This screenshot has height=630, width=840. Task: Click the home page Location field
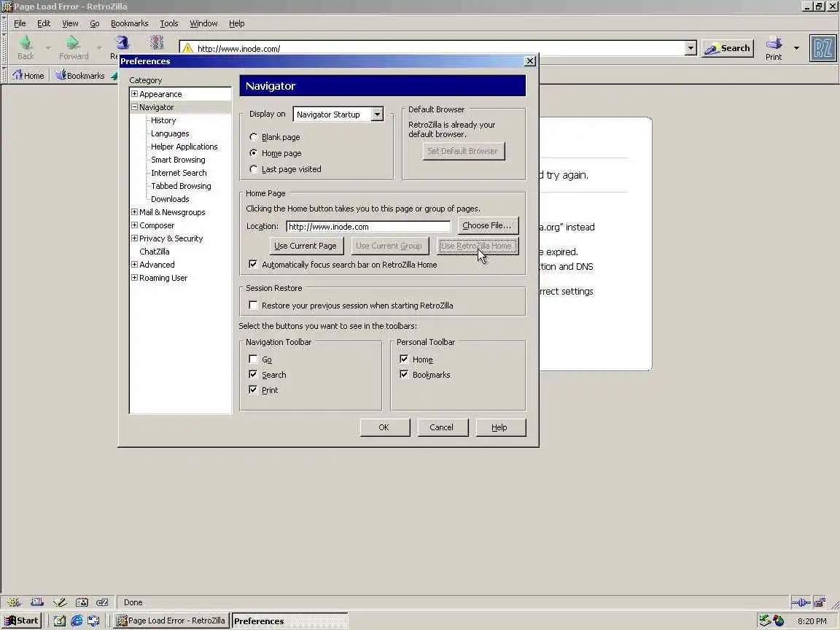368,227
